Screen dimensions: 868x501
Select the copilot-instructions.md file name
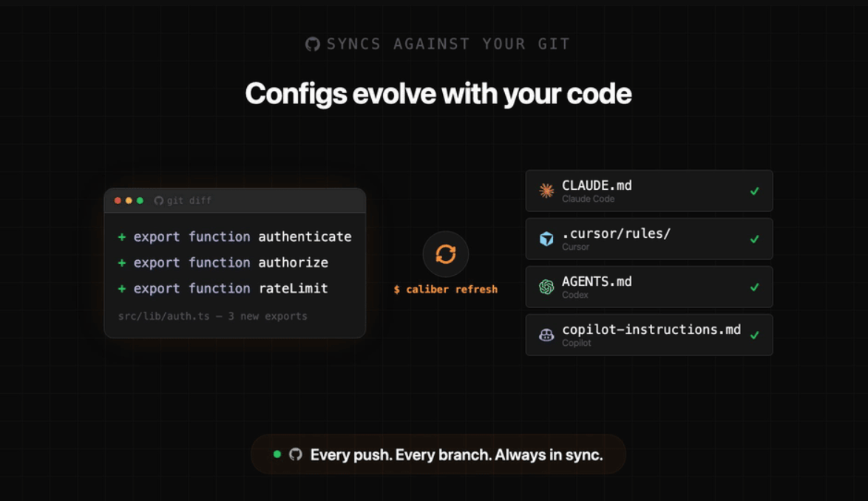[651, 330]
